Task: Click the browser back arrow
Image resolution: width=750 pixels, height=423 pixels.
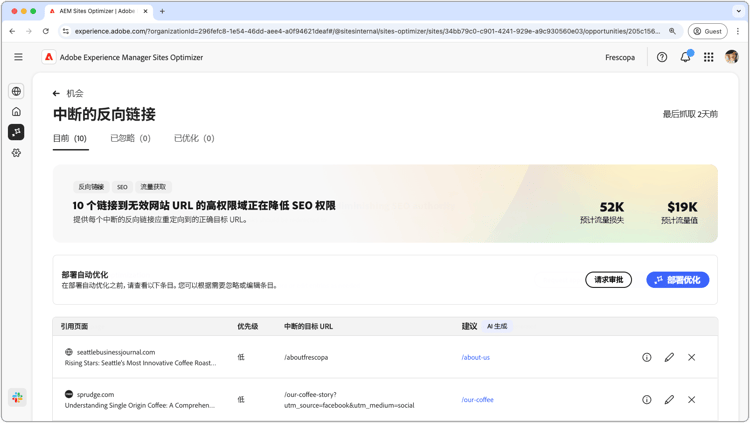Action: click(12, 31)
